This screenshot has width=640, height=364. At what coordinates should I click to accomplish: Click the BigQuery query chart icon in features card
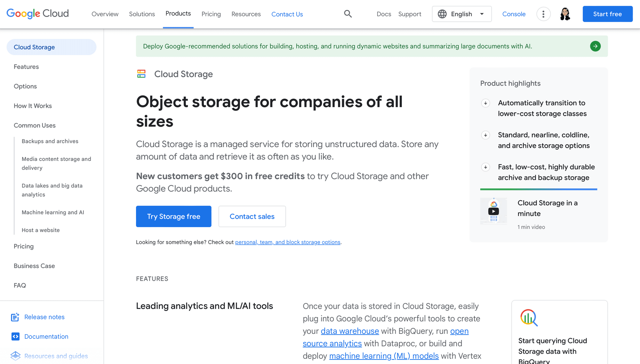coord(529,318)
